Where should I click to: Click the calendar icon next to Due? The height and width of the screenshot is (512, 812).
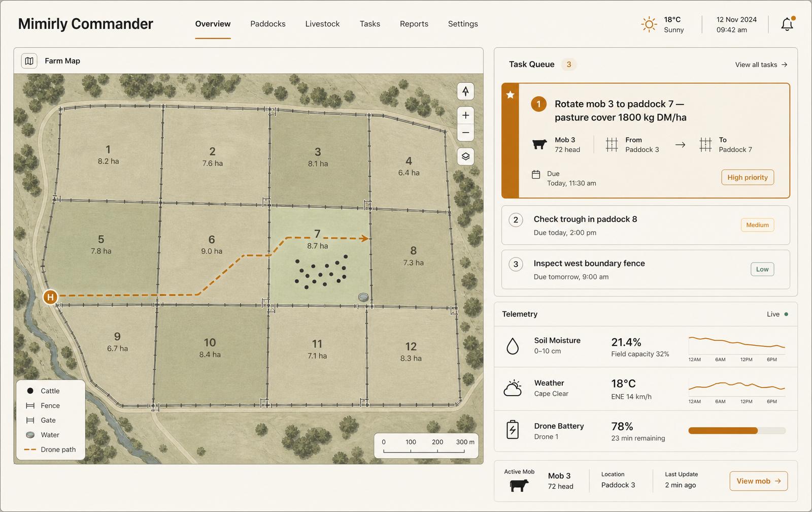[x=536, y=174]
